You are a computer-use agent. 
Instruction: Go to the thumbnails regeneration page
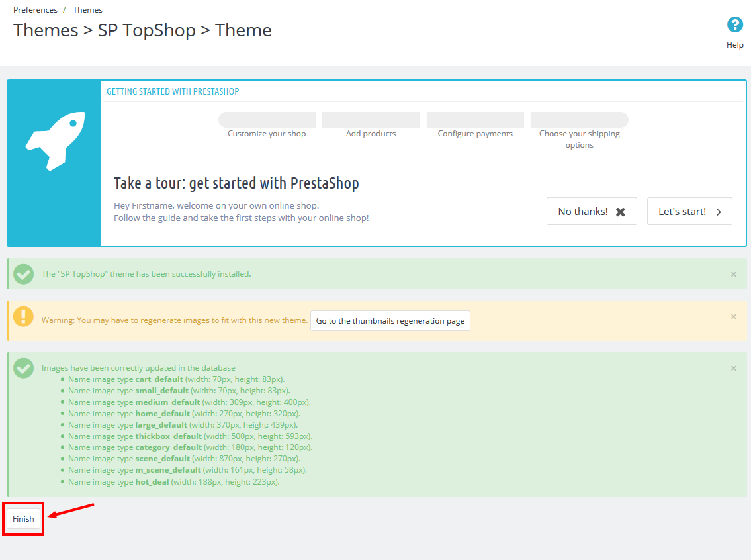coord(390,321)
